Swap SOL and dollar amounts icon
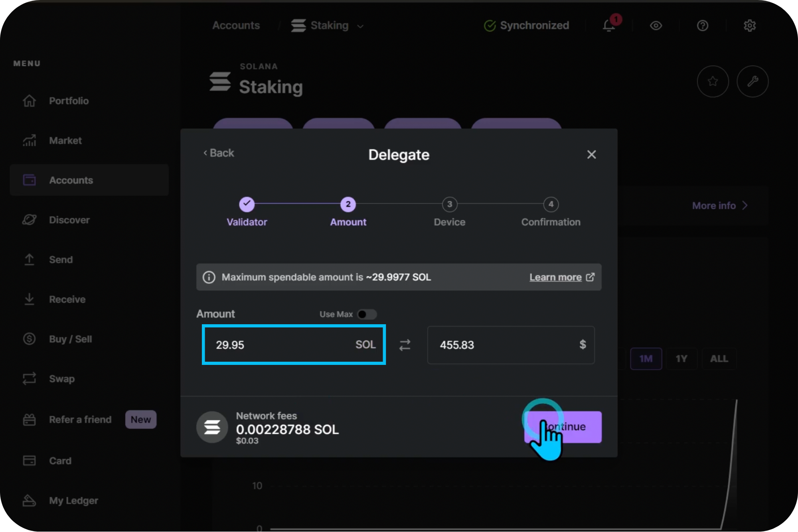Screen dimensions: 798x532 (x=405, y=345)
